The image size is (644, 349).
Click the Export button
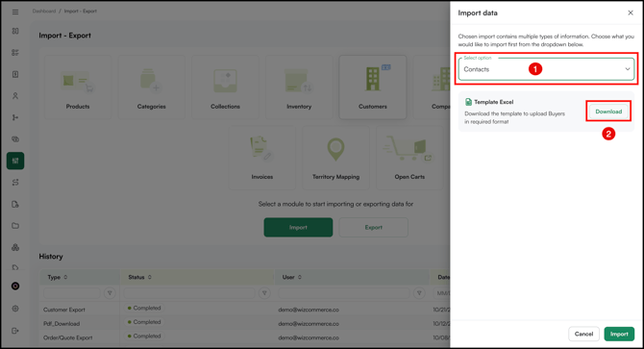click(374, 227)
